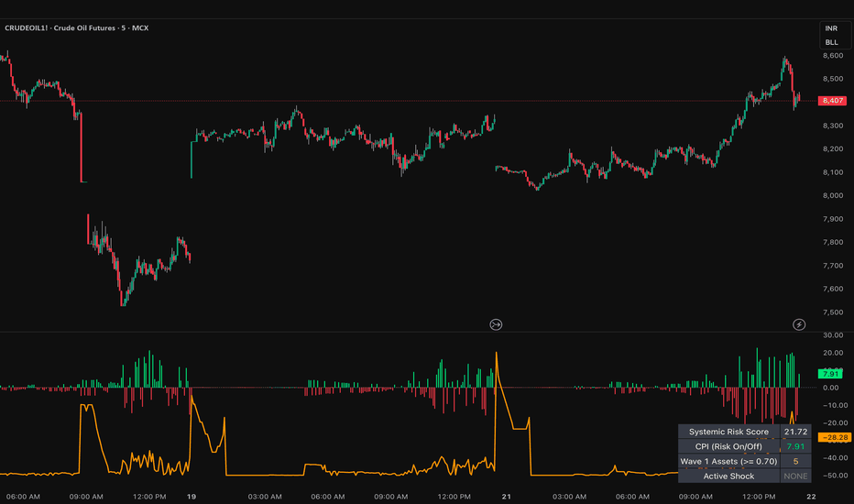Open the BLL unit selector
Viewport: 854px width, 504px height.
[x=831, y=42]
